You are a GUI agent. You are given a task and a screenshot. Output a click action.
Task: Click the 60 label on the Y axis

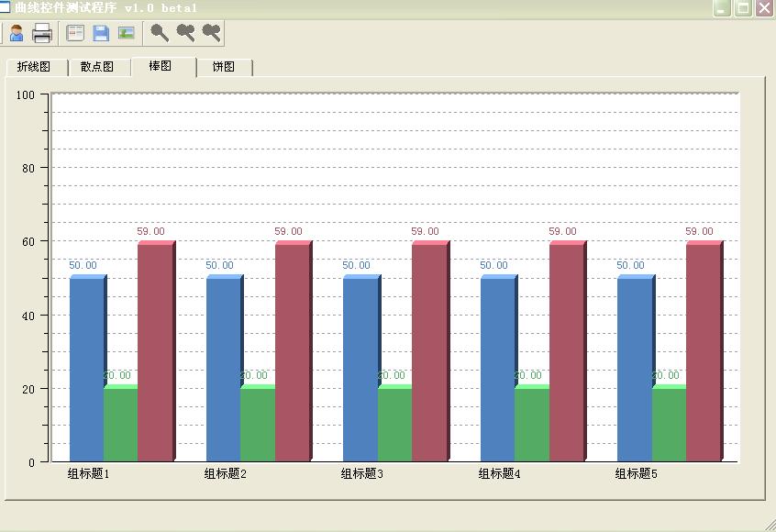(28, 242)
